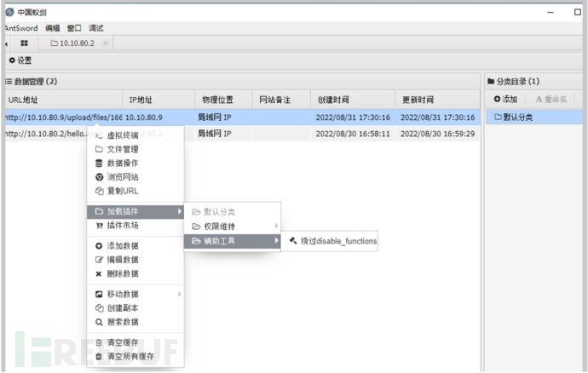
Task: Click the hammer icon beside 绕过disable_functions
Action: pos(293,241)
